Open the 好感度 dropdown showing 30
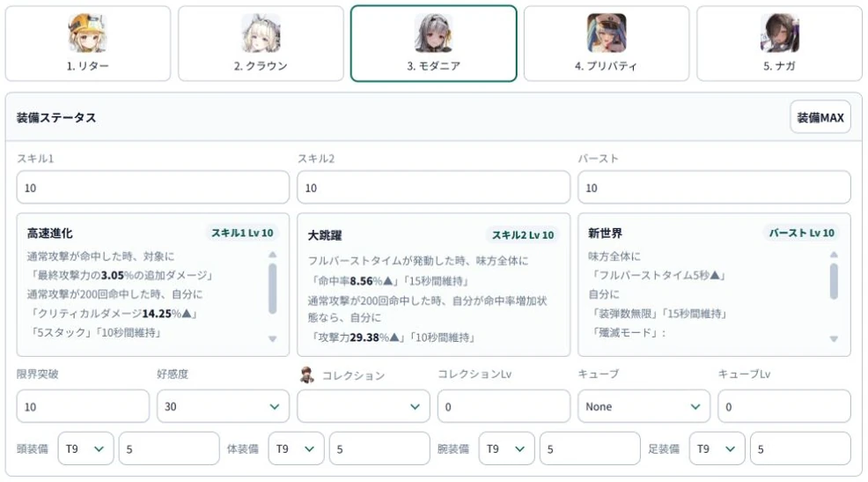This screenshot has height=482, width=868. 223,406
